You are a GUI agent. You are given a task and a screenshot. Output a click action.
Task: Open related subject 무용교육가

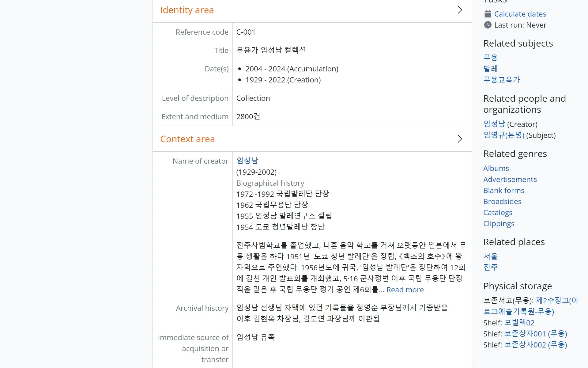point(501,80)
